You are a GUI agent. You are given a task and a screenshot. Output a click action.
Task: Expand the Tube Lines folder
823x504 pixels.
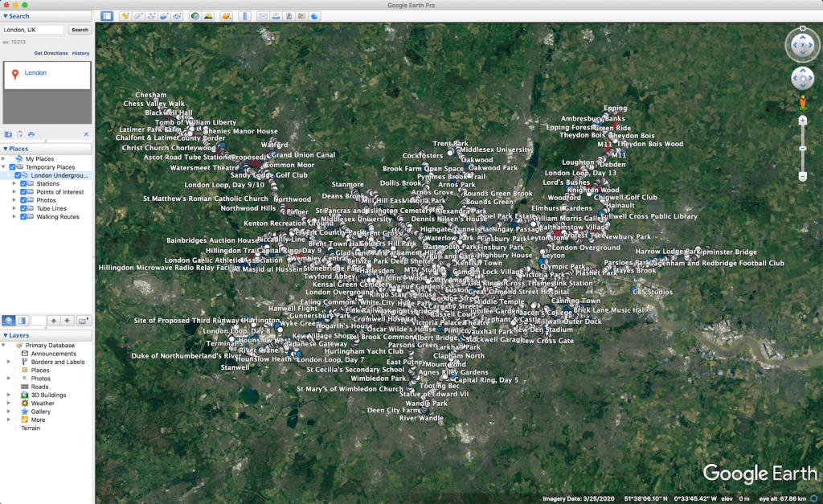point(14,208)
